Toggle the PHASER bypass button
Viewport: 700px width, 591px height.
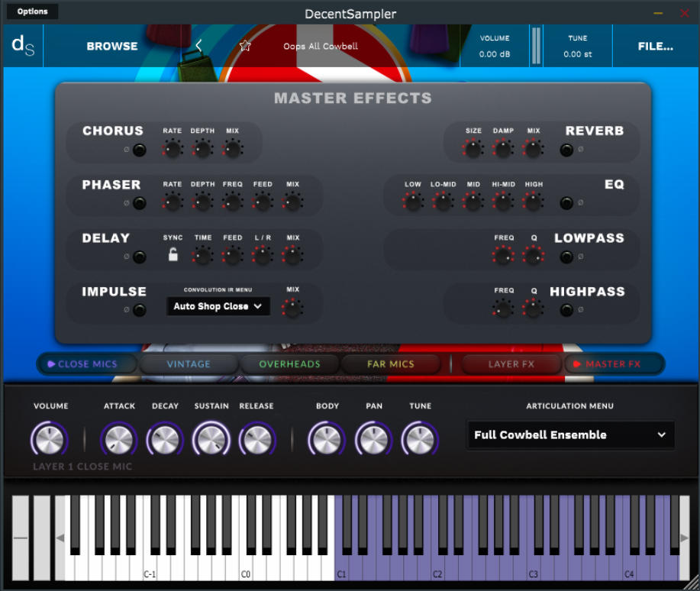pyautogui.click(x=140, y=204)
